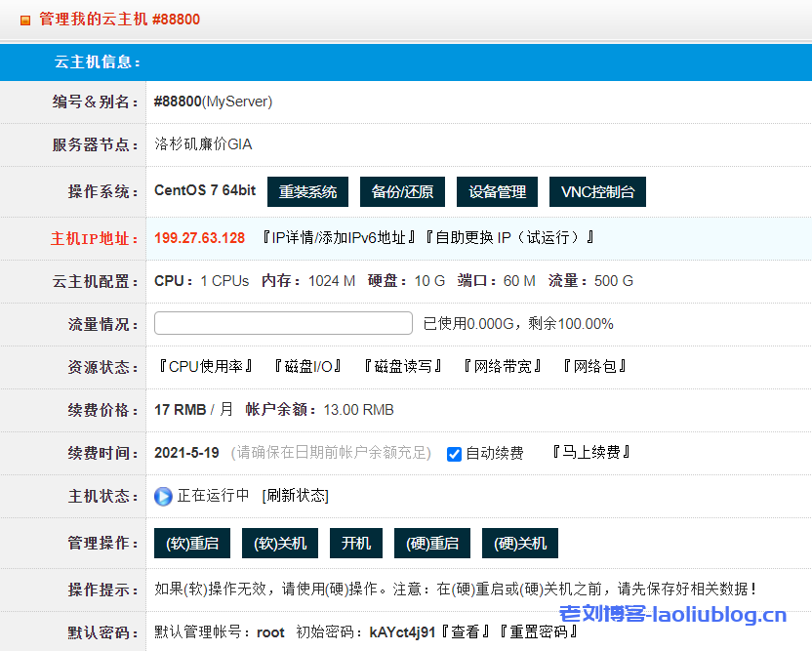The image size is (812, 651).
Task: Toggle the 自动续费 auto-renew checkbox
Action: 453,453
